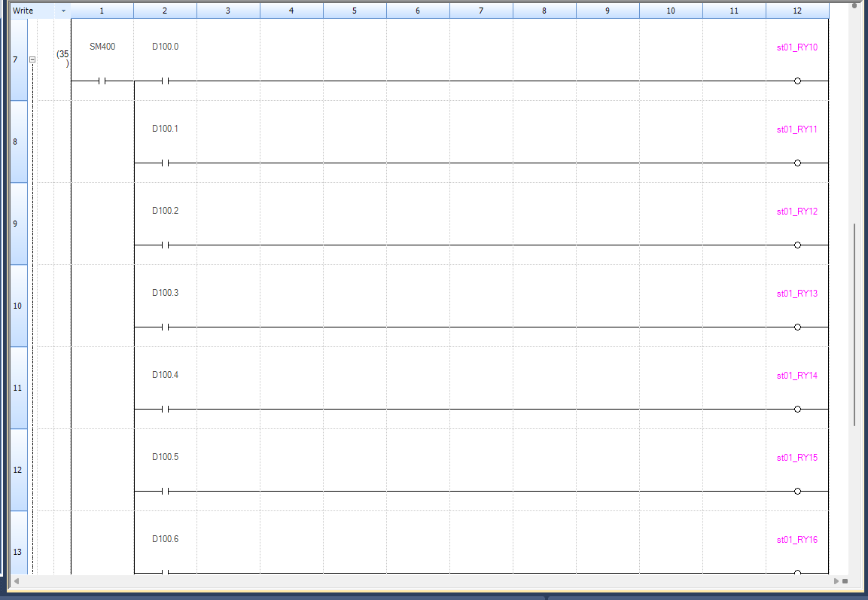Click the Write mode label box

click(32, 11)
